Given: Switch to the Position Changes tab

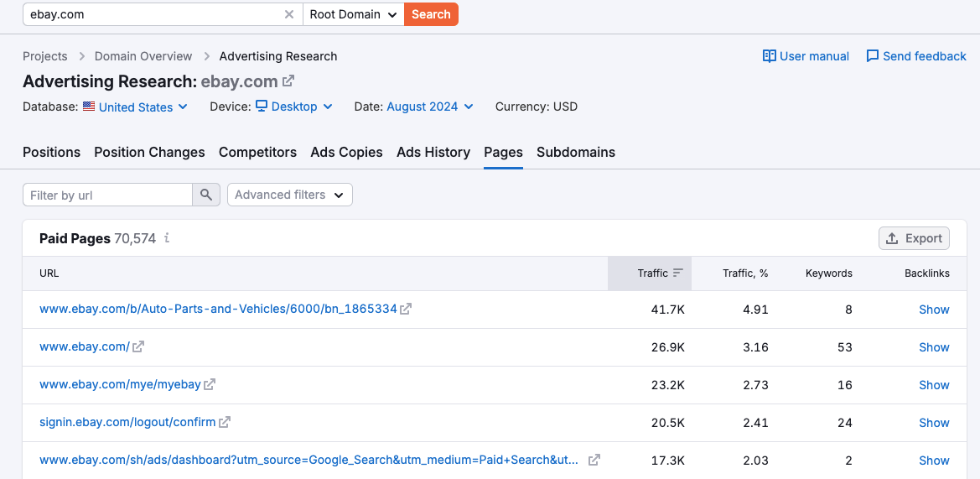Looking at the screenshot, I should pyautogui.click(x=149, y=153).
